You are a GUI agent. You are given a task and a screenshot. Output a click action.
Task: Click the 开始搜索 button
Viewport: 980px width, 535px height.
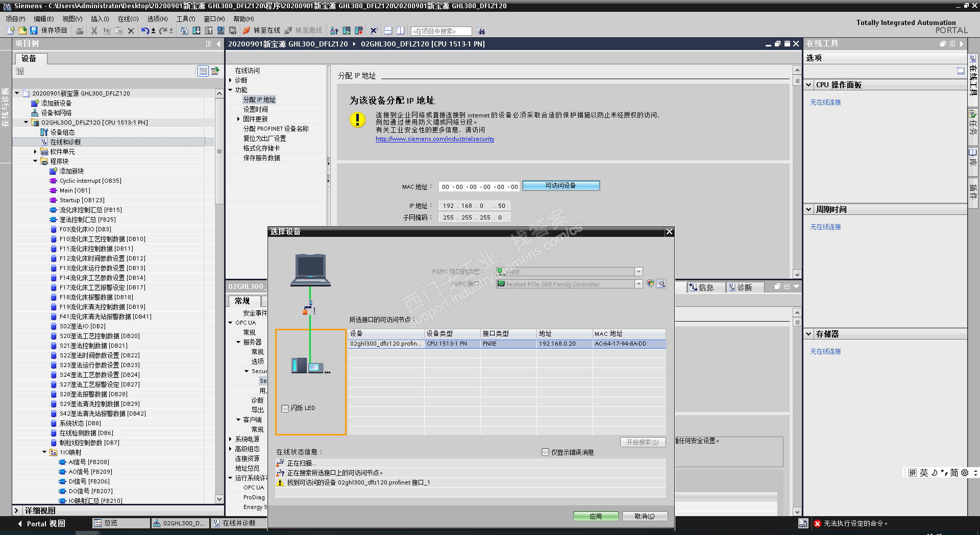(x=643, y=442)
